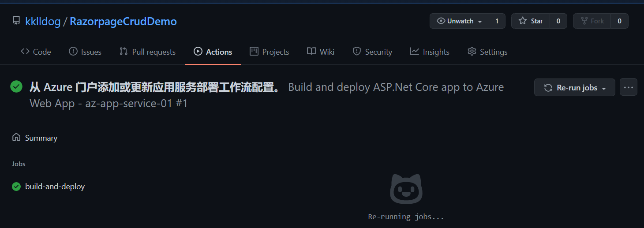Click the green check next to build-and-deploy

tap(16, 187)
